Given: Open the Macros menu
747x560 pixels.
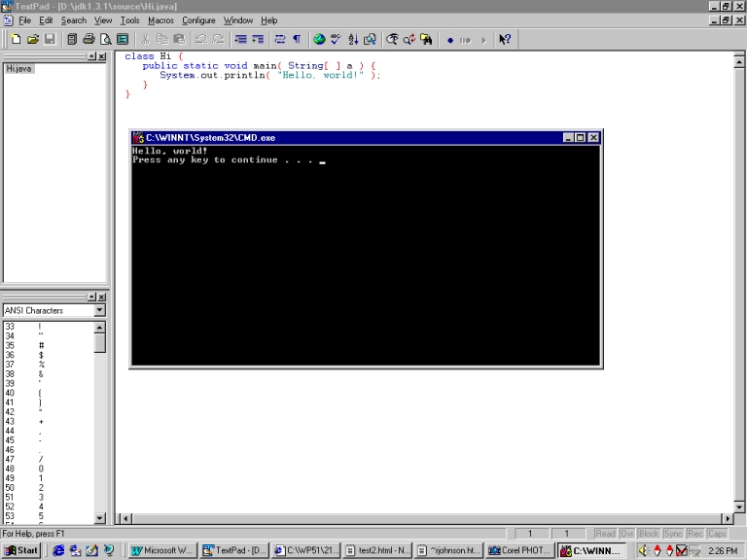Looking at the screenshot, I should point(160,20).
